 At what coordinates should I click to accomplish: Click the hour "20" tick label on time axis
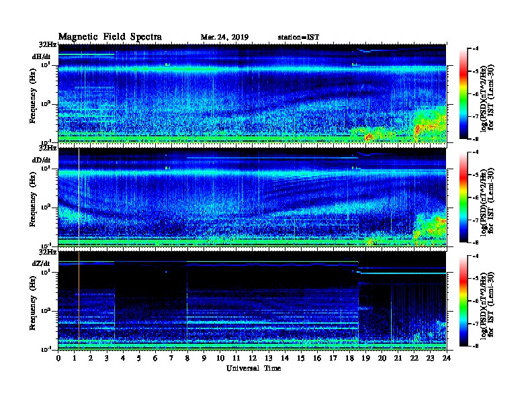tap(382, 358)
